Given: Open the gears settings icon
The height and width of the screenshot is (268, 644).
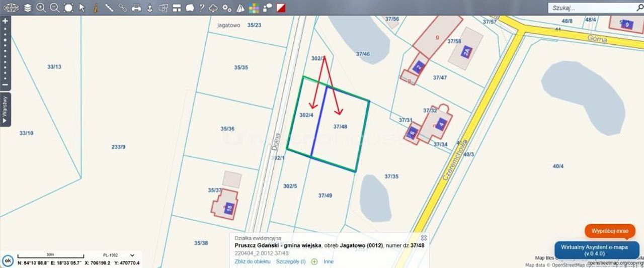Looking at the screenshot, I should (x=227, y=8).
